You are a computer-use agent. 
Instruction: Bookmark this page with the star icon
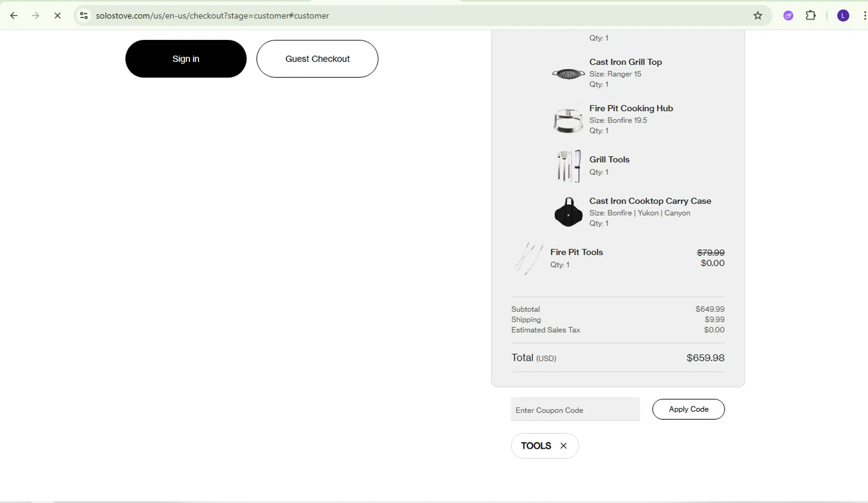click(758, 16)
